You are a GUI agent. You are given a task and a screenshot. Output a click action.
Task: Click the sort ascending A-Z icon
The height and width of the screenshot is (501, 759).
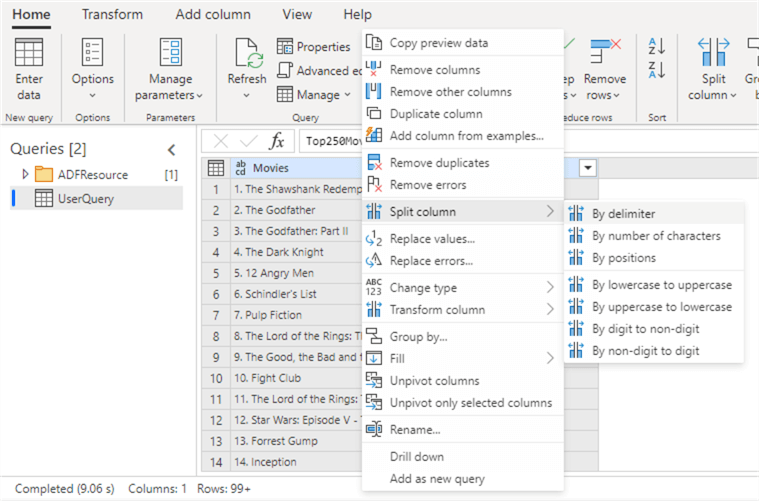point(657,47)
